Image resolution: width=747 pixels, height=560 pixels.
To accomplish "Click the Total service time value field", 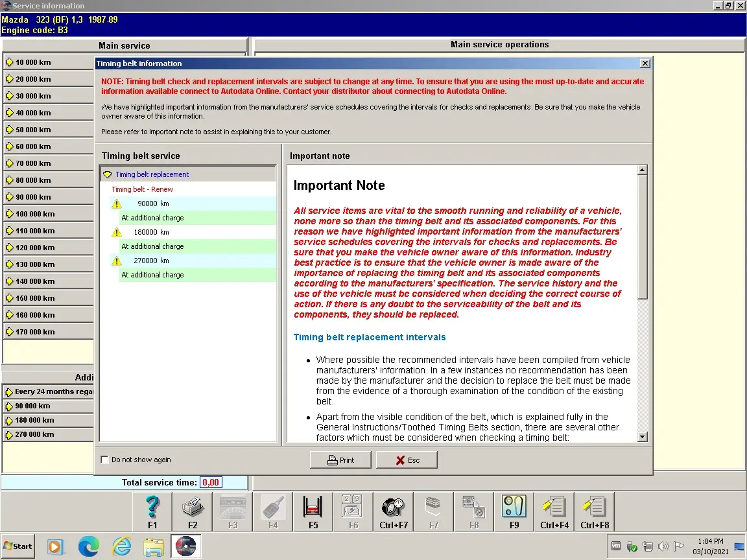I will pyautogui.click(x=210, y=482).
